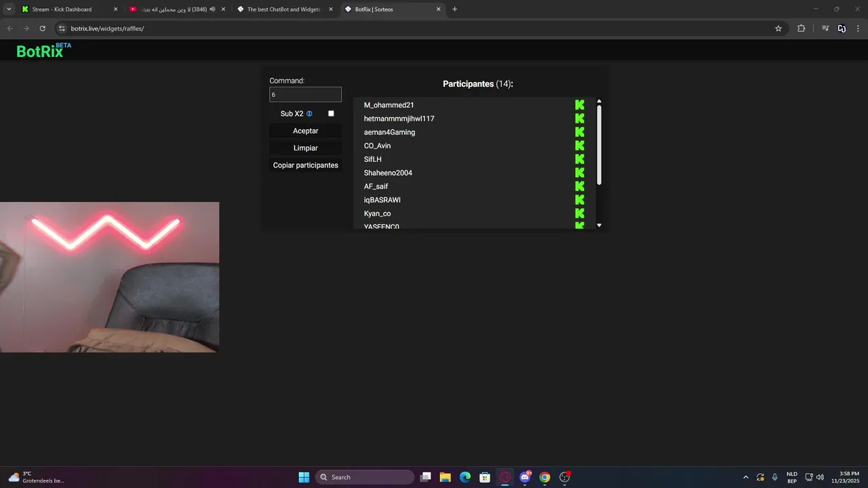Click the Kick icon beside M_ohammed21
The width and height of the screenshot is (868, 488).
pos(580,105)
